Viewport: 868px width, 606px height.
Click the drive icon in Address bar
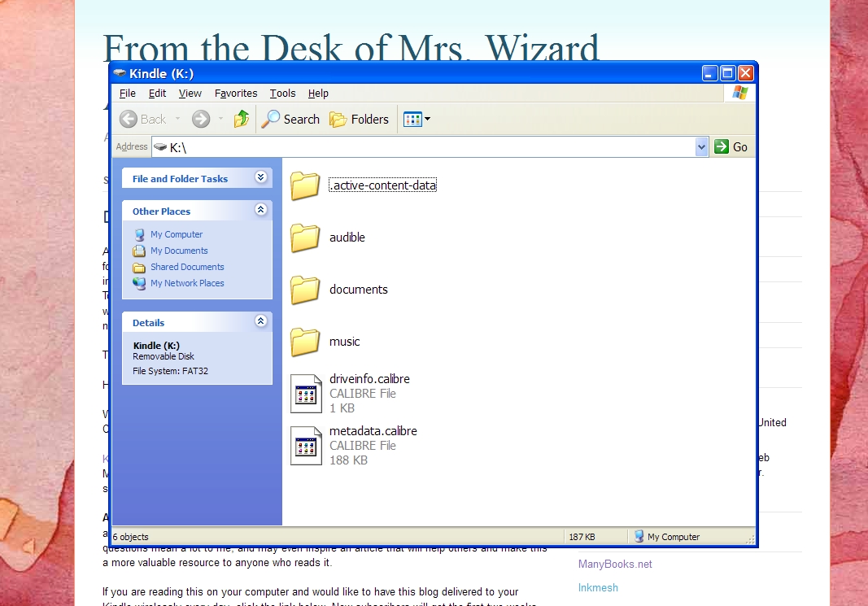[160, 146]
